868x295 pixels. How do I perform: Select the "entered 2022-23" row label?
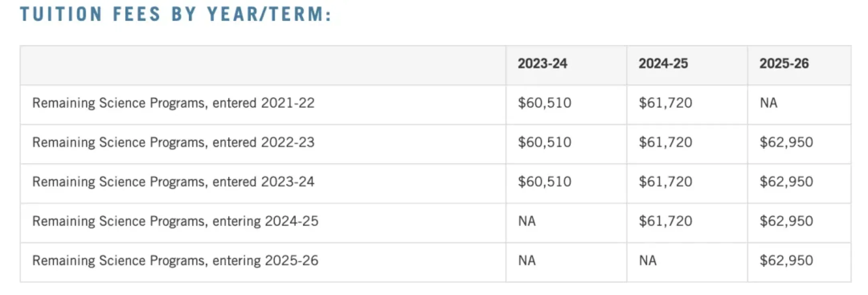pos(173,142)
